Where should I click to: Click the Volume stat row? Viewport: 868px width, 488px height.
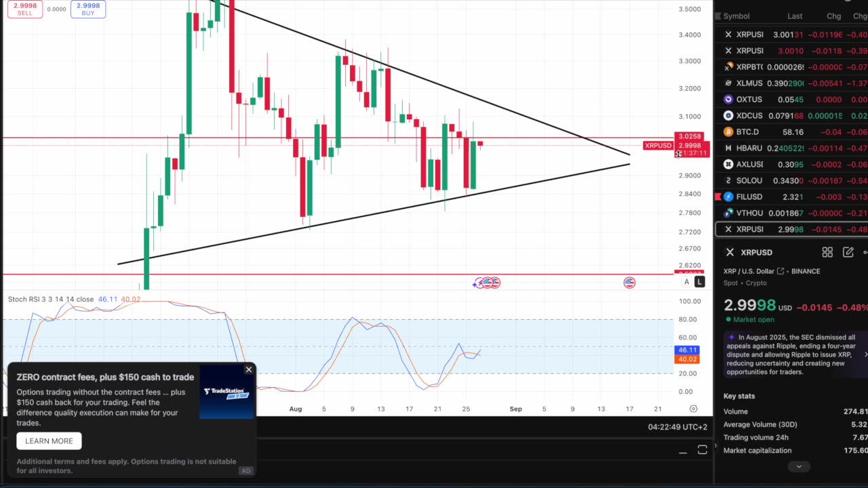pyautogui.click(x=795, y=411)
